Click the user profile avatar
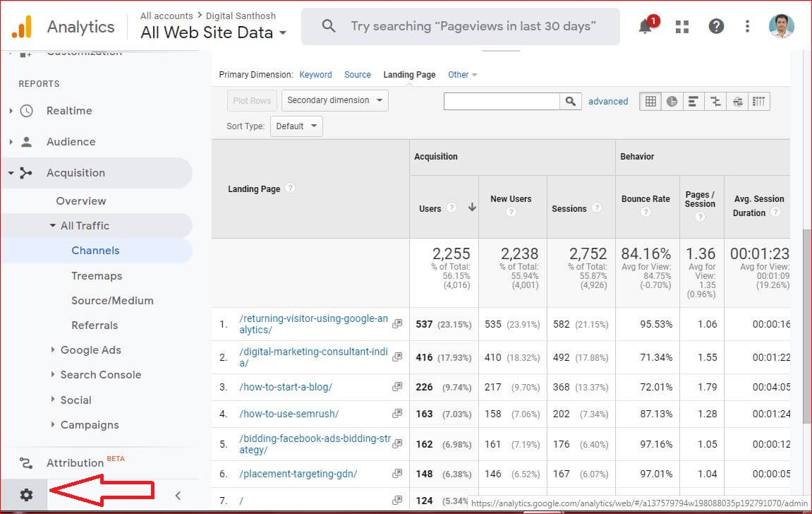 pyautogui.click(x=782, y=26)
